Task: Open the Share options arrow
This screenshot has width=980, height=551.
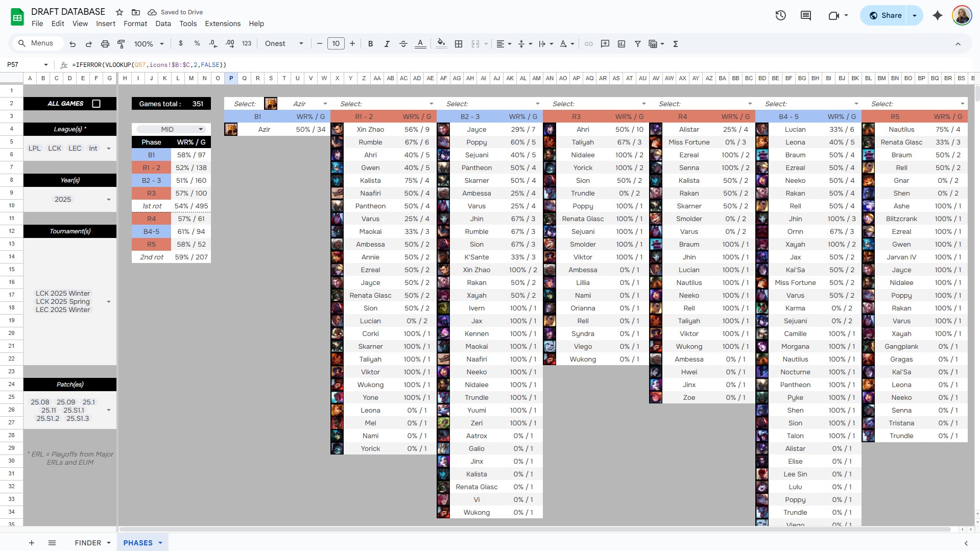Action: (x=915, y=15)
